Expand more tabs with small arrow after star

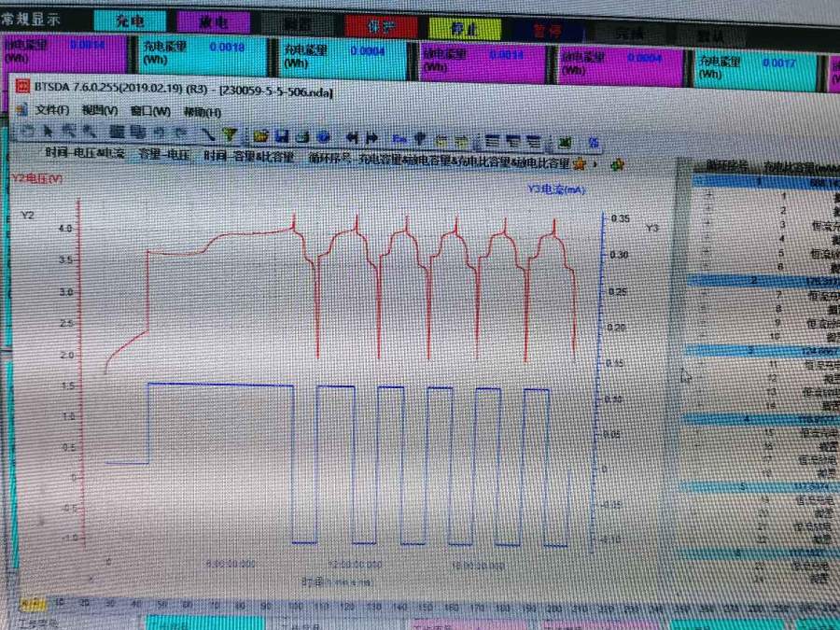595,164
